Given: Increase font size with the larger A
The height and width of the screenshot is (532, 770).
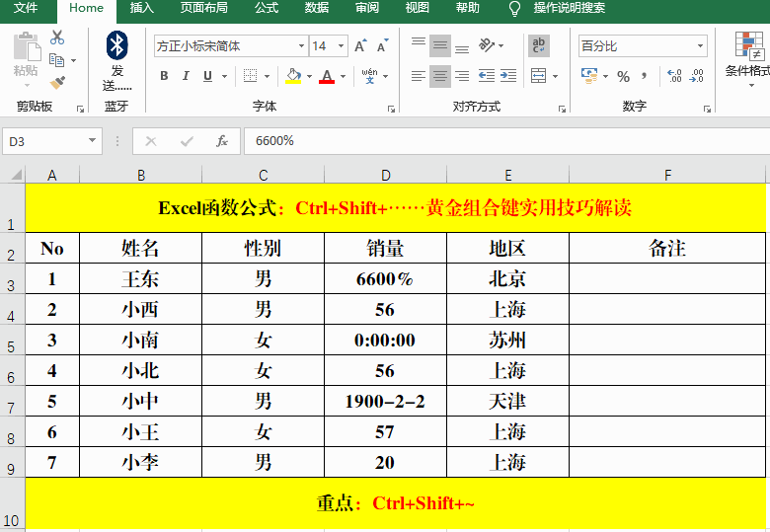Looking at the screenshot, I should pyautogui.click(x=360, y=46).
